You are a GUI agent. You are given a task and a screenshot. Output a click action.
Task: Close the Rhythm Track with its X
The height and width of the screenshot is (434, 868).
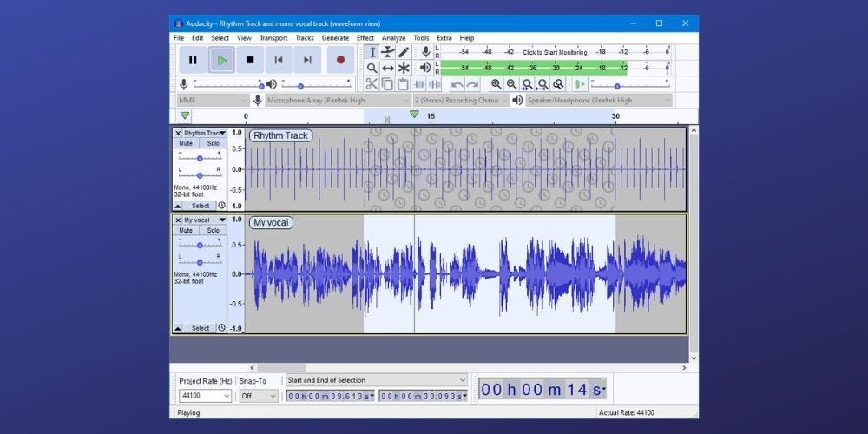(178, 134)
